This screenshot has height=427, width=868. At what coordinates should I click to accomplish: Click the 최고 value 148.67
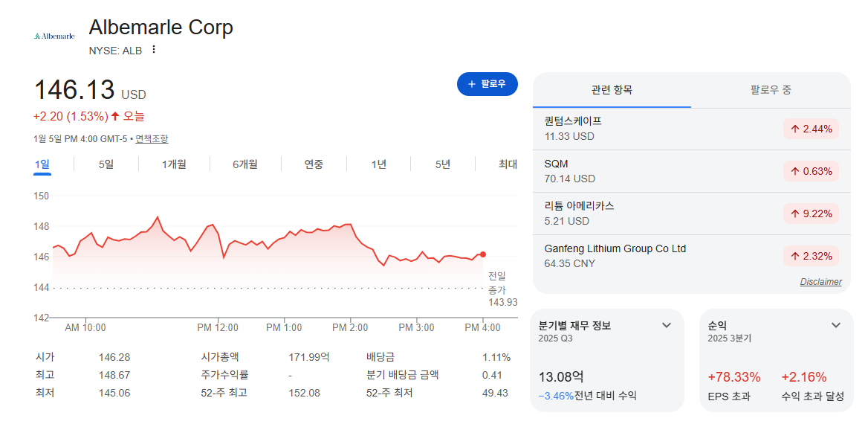tap(114, 375)
